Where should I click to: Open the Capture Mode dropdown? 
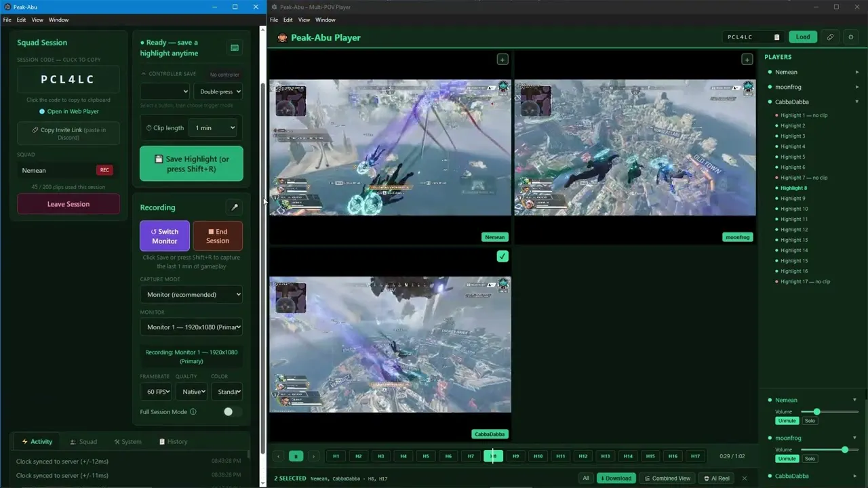click(x=191, y=295)
